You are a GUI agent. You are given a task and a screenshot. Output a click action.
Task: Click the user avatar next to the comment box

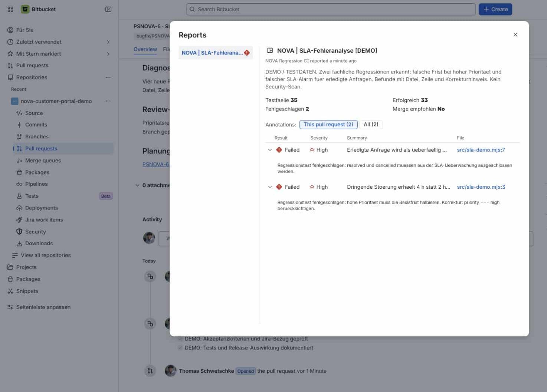[x=149, y=238]
